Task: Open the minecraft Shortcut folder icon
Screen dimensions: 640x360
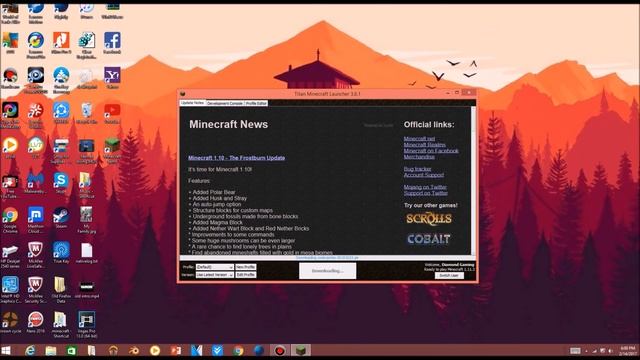Action: point(61,324)
